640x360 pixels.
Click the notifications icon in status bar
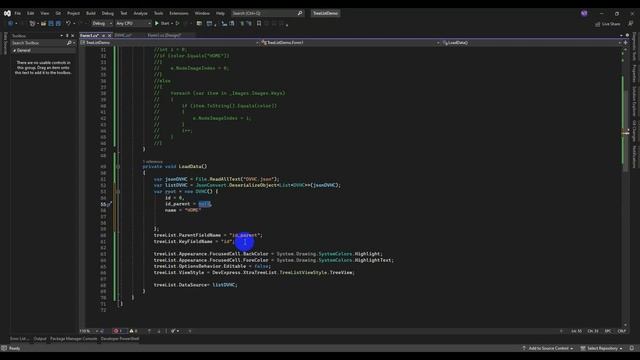point(631,349)
